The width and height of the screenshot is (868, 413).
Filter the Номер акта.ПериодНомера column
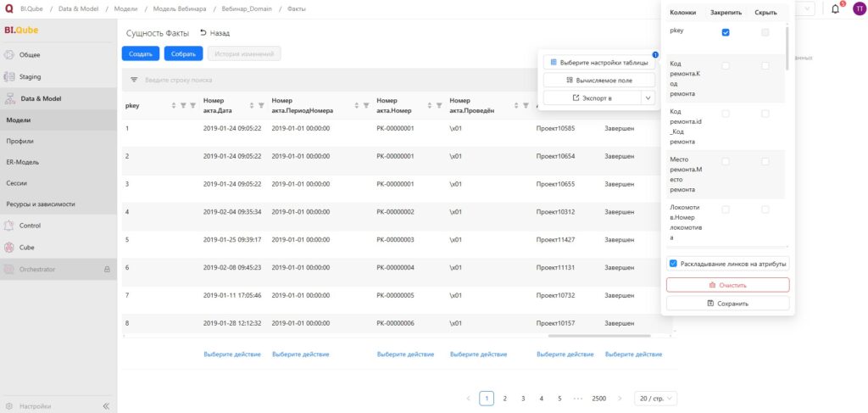tap(366, 105)
